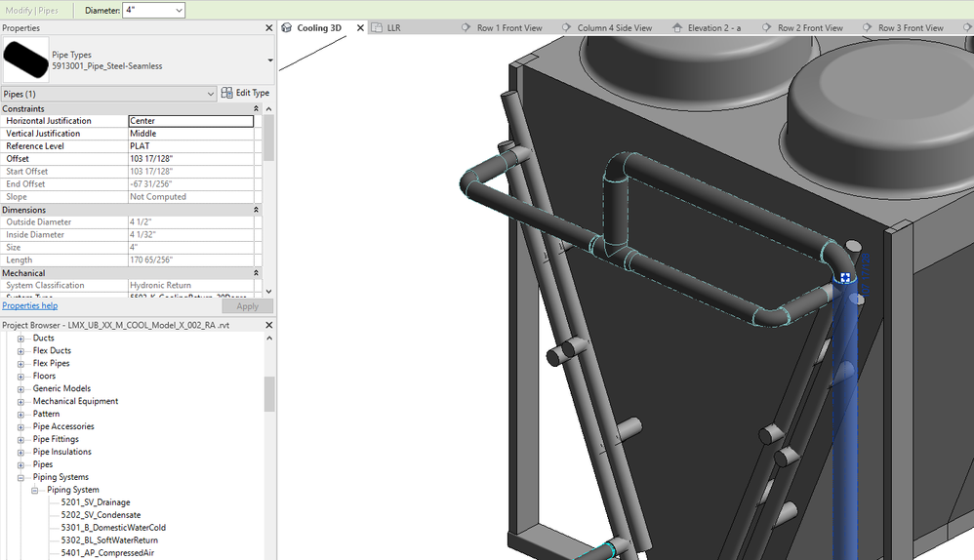Collapse the Constraints section
The width and height of the screenshot is (974, 560).
click(256, 108)
